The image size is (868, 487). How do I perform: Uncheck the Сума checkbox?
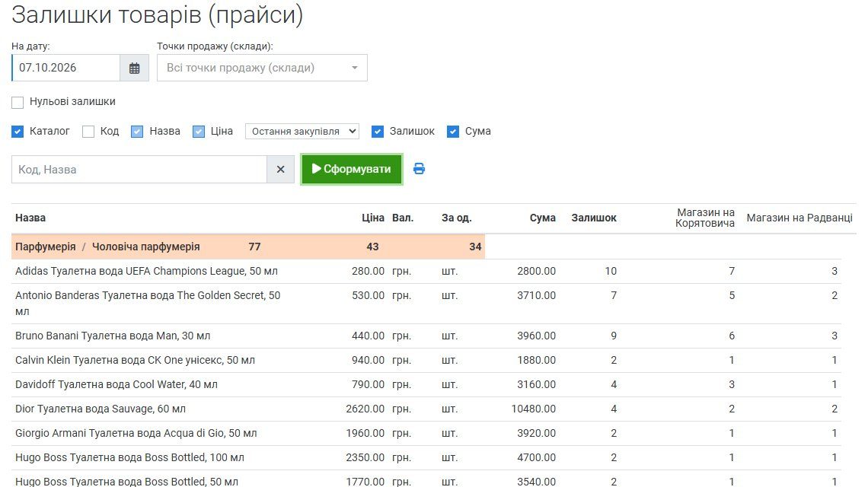(453, 132)
